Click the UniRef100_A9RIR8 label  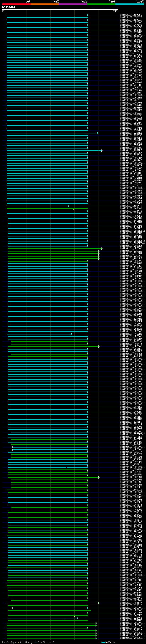(x=131, y=151)
